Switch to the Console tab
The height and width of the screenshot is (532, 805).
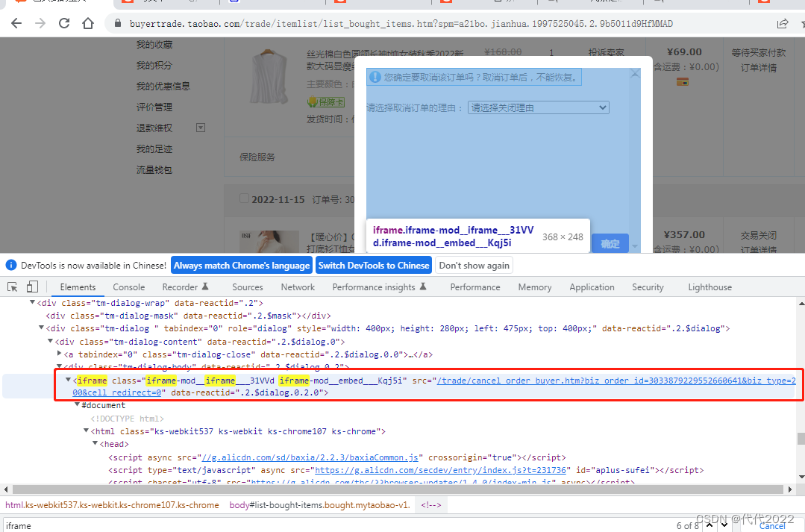coord(128,287)
